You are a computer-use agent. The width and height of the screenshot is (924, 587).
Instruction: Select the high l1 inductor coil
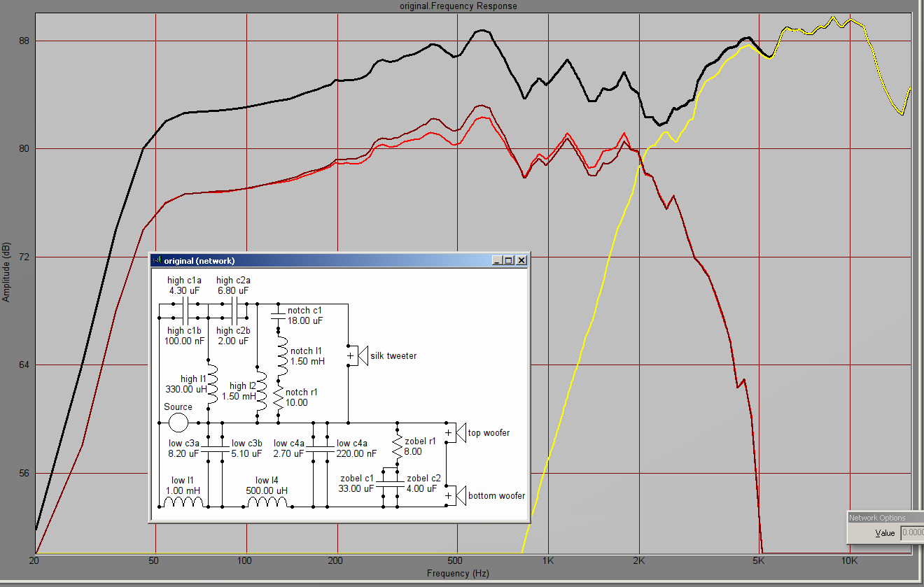pos(213,384)
